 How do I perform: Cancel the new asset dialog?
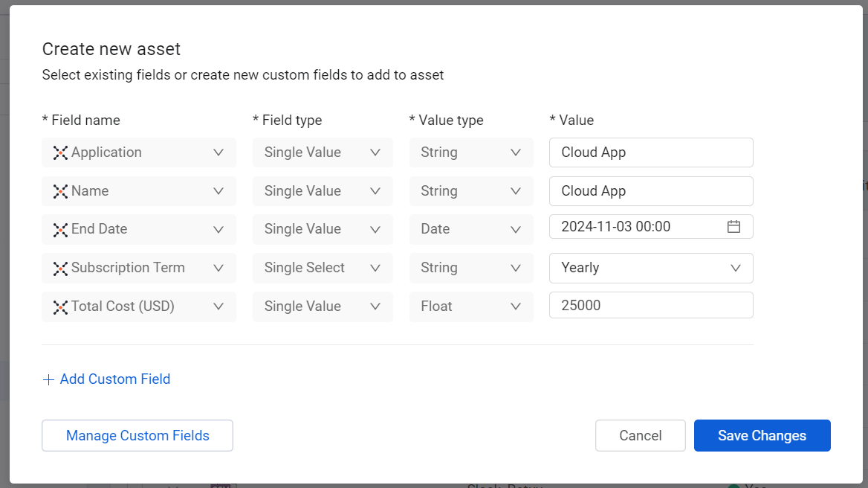pos(640,436)
